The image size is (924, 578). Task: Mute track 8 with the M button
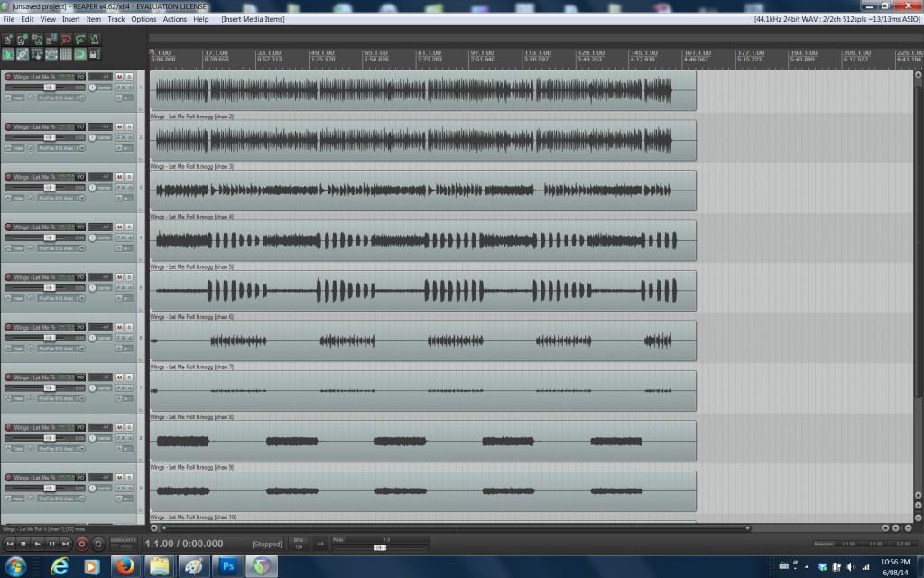tap(120, 427)
